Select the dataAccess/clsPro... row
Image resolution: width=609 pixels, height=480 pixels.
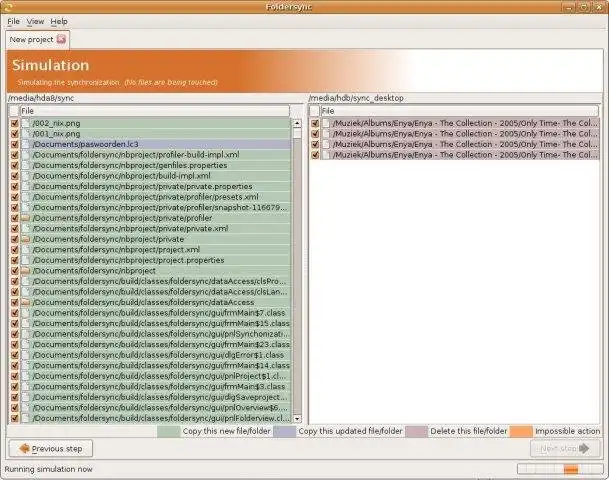point(151,282)
